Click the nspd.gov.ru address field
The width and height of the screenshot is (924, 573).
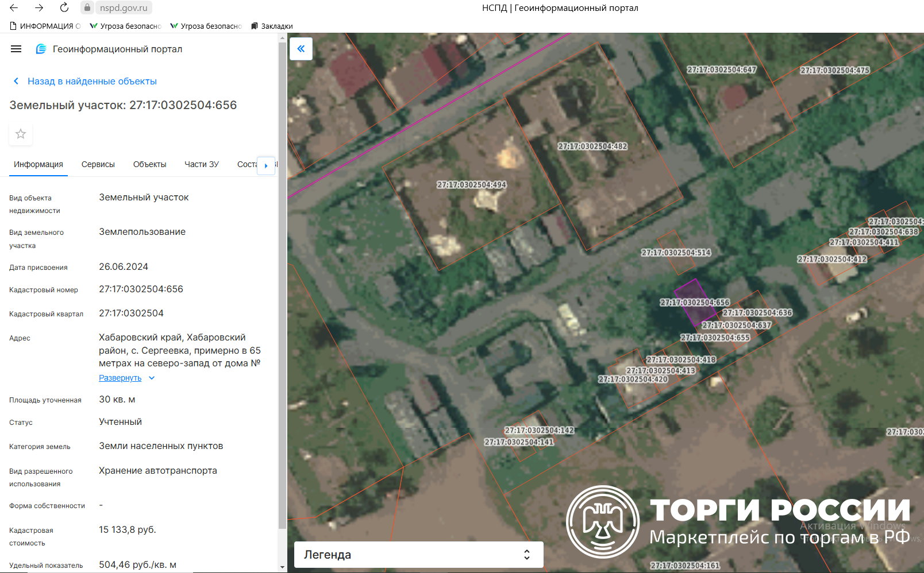124,8
